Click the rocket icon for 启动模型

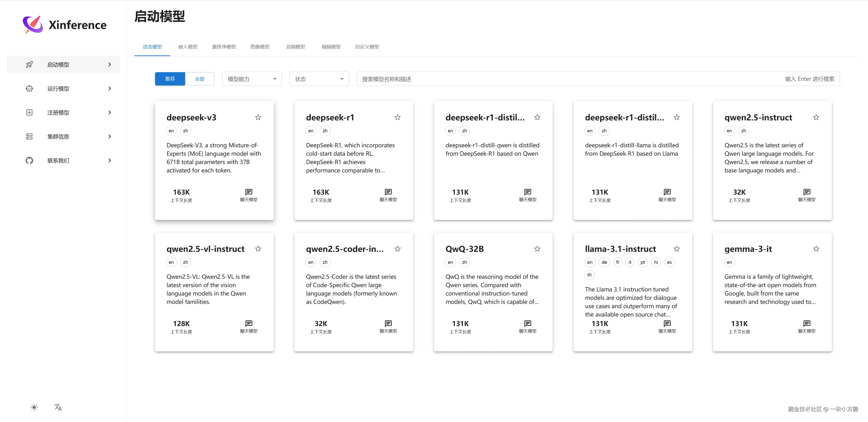click(29, 64)
